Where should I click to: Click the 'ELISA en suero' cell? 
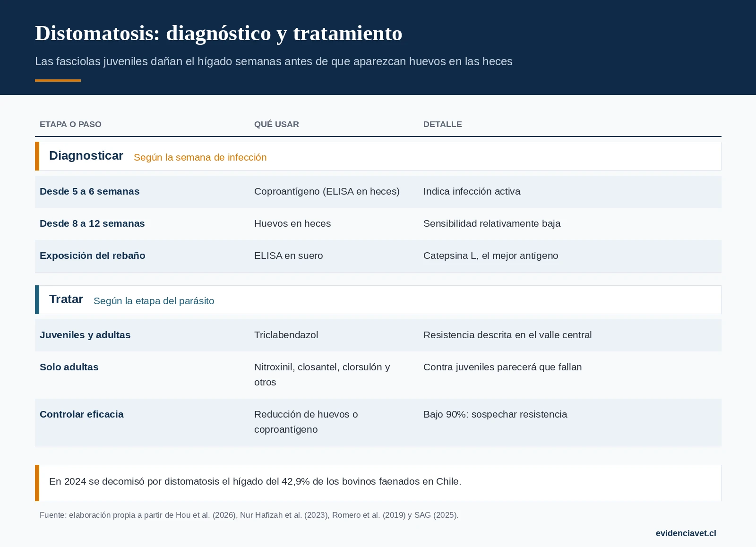(x=288, y=256)
